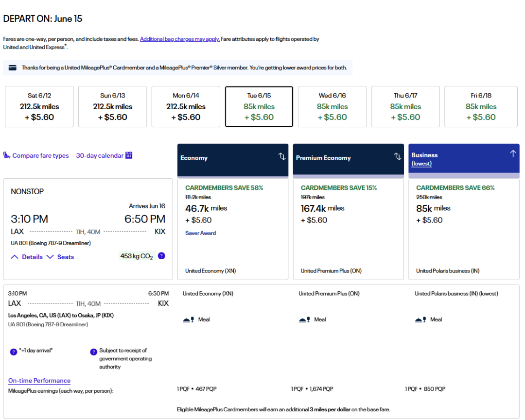Image resolution: width=525 pixels, height=420 pixels.
Task: Select Wed 6/16 date tab
Action: [332, 107]
